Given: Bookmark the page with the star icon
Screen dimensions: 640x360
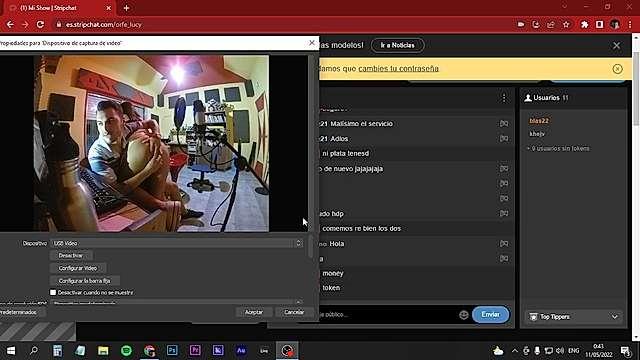Looking at the screenshot, I should pos(566,24).
